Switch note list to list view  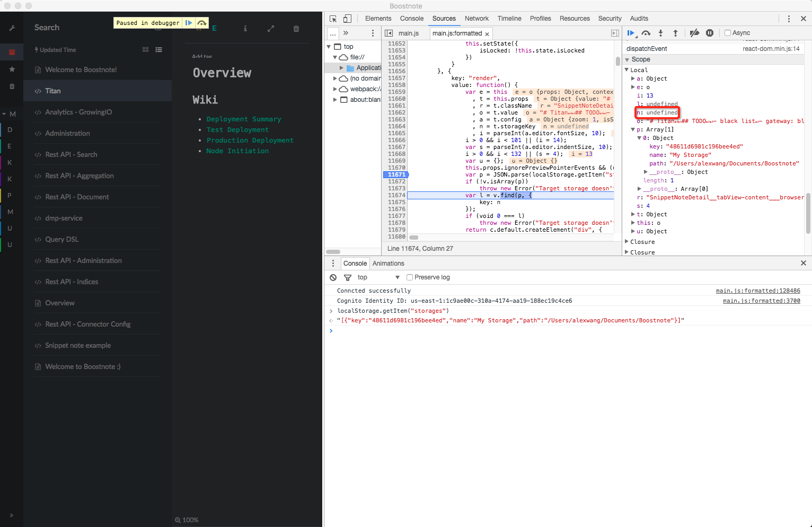coord(158,50)
